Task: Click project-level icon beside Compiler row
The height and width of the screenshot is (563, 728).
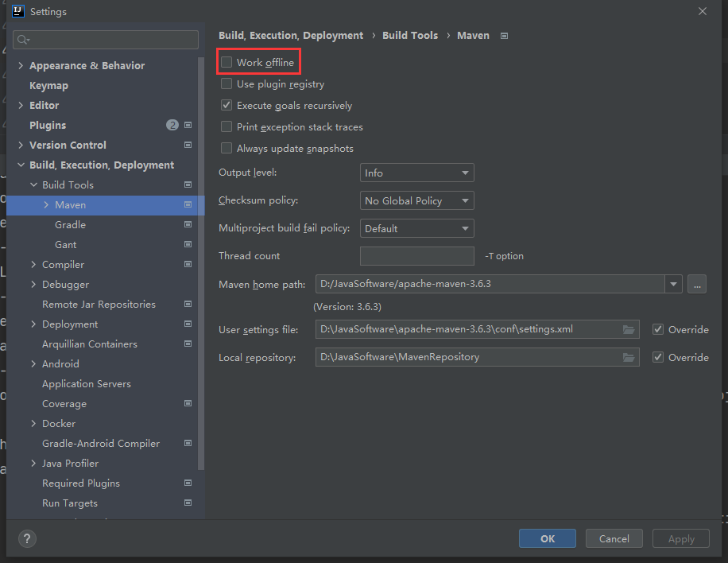Action: pos(188,264)
